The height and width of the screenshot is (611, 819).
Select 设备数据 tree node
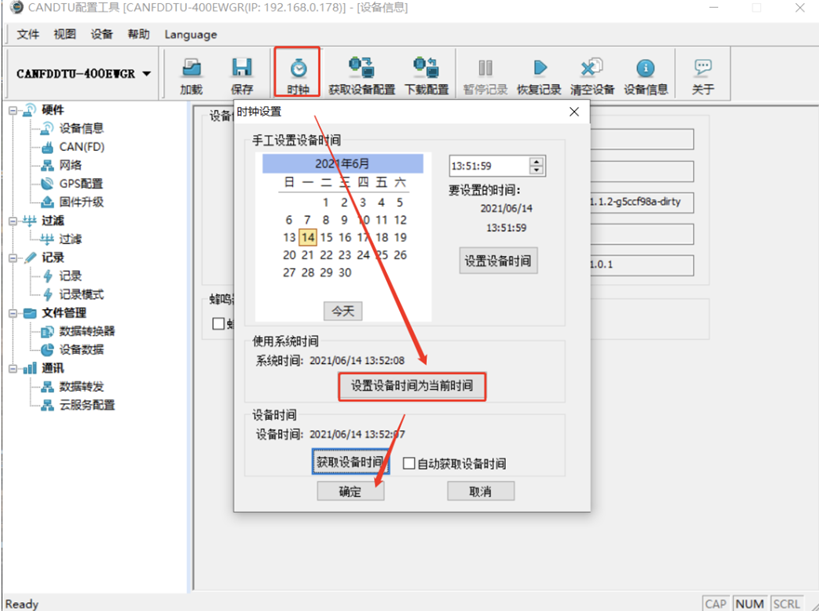coord(81,349)
